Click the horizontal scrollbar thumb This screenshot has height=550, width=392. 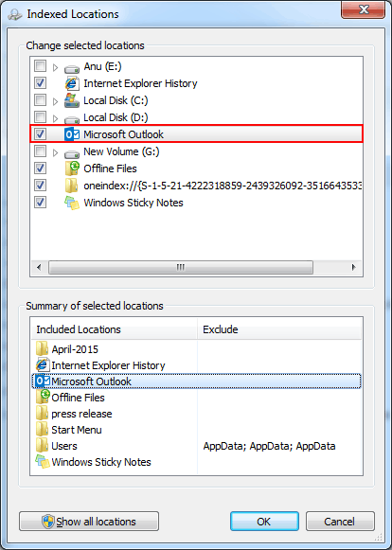[181, 267]
